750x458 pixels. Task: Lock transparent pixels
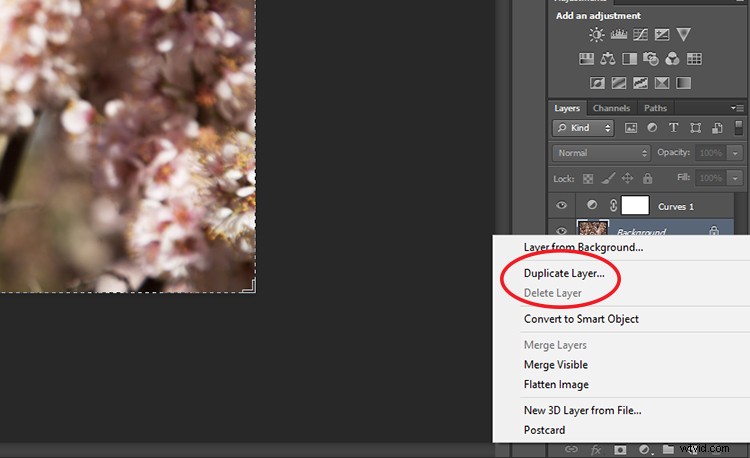point(588,179)
